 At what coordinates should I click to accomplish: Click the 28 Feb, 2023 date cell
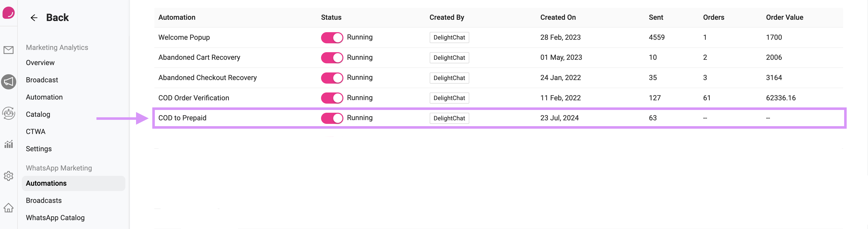[x=560, y=37]
